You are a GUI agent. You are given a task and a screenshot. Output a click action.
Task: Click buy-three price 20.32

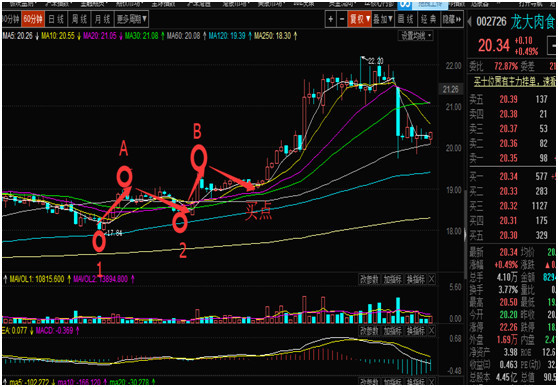click(509, 206)
